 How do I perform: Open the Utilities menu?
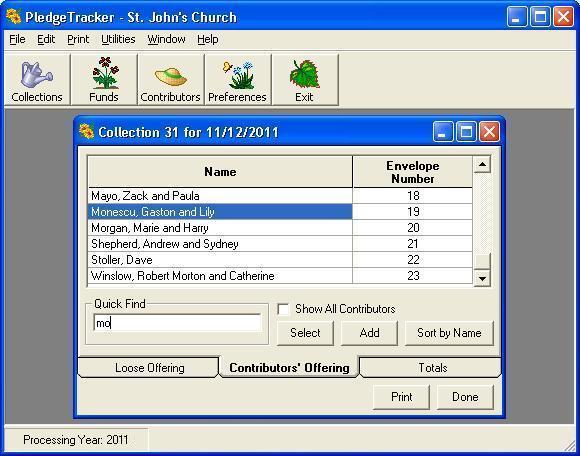[x=118, y=39]
